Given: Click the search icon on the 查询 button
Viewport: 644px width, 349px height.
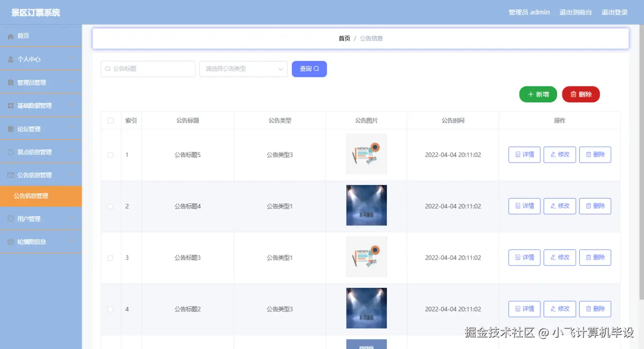Looking at the screenshot, I should pyautogui.click(x=316, y=69).
